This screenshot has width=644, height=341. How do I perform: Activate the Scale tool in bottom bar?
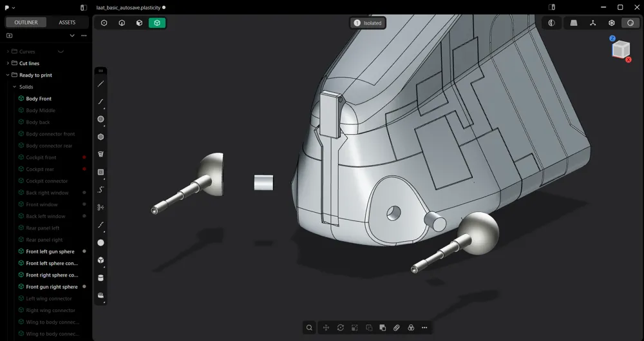point(354,328)
